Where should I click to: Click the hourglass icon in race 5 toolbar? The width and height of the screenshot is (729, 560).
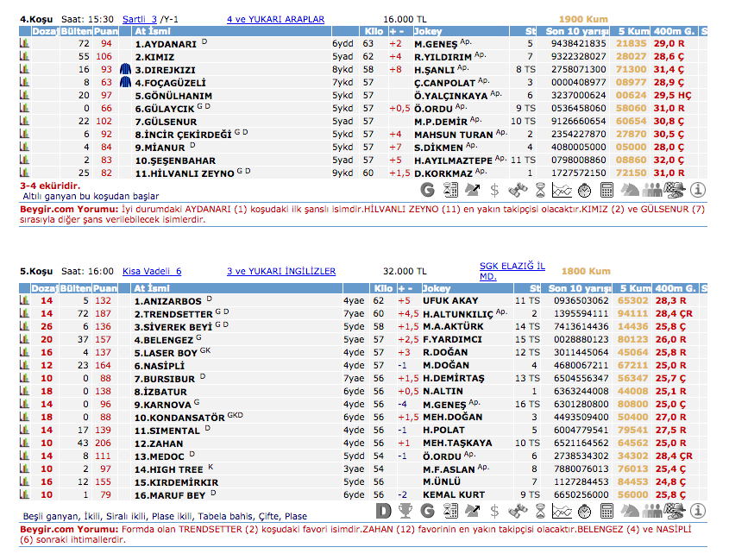(540, 511)
